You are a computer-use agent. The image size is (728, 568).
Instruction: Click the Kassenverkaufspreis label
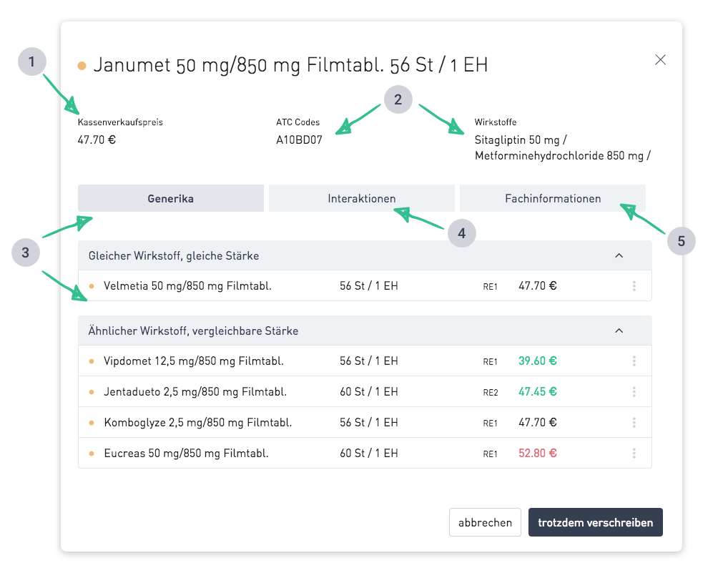pos(120,122)
